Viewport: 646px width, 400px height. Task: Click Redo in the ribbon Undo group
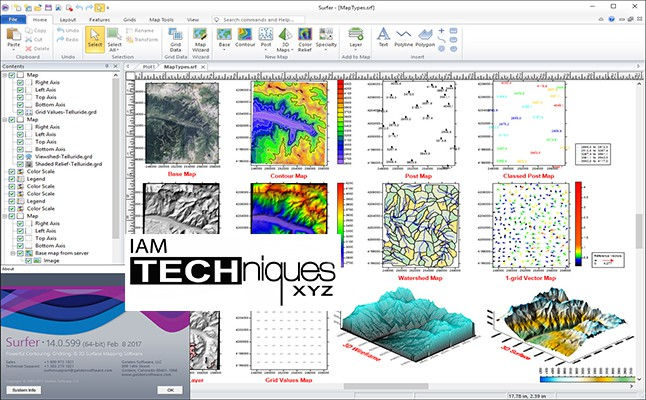[x=68, y=40]
